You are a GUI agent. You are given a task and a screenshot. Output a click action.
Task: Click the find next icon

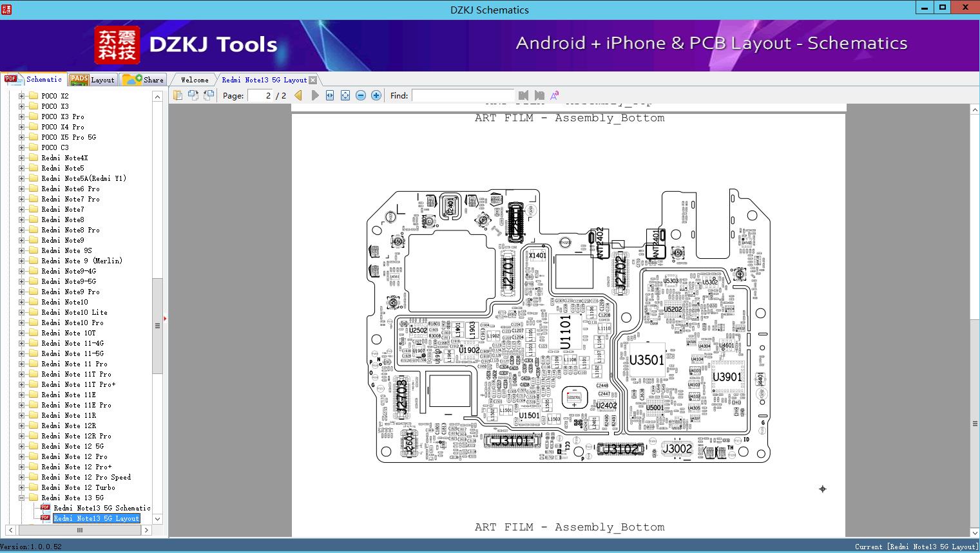(539, 95)
